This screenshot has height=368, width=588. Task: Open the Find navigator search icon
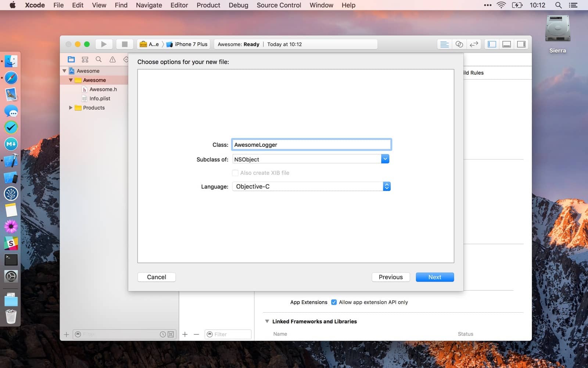tap(98, 59)
